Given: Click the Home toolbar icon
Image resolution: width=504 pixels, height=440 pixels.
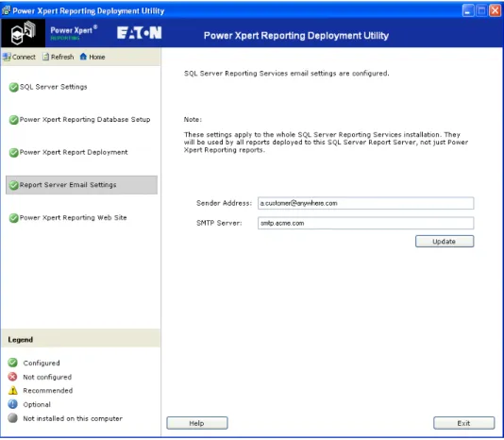Looking at the screenshot, I should coord(83,57).
